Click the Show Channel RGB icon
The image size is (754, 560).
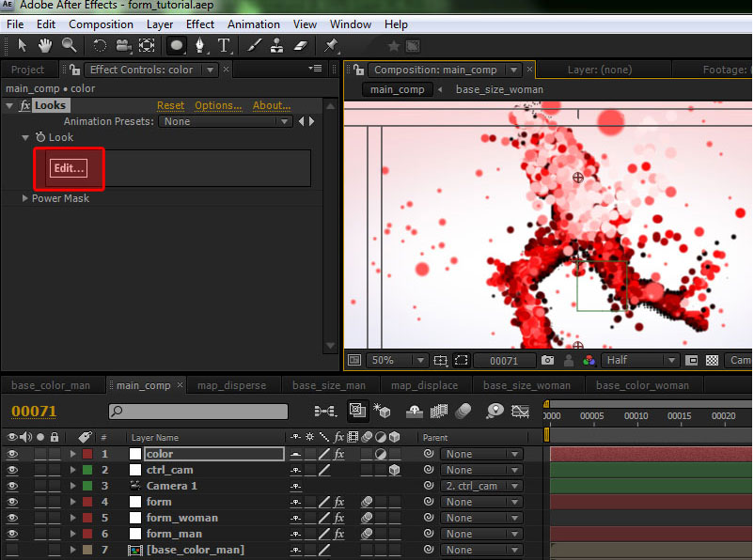pyautogui.click(x=589, y=360)
